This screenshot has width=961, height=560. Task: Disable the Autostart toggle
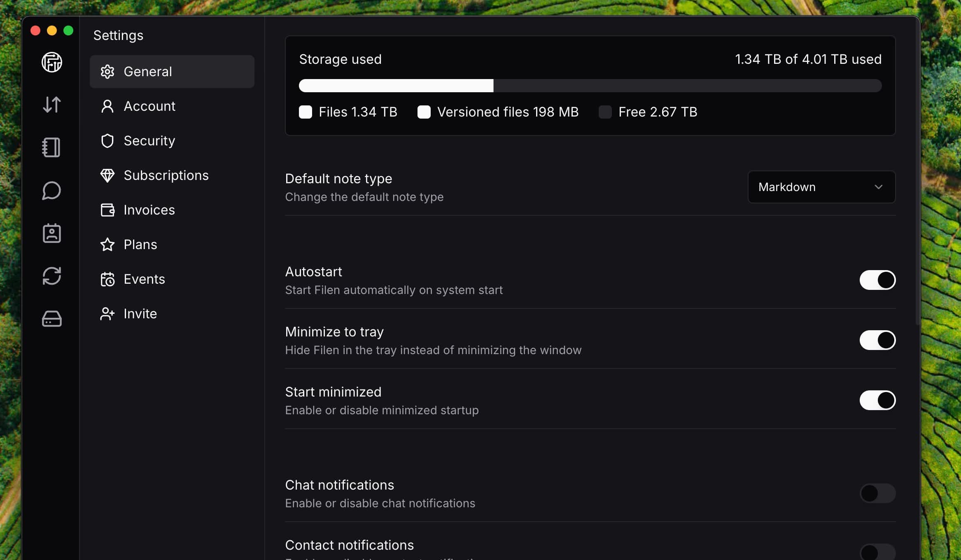tap(877, 280)
